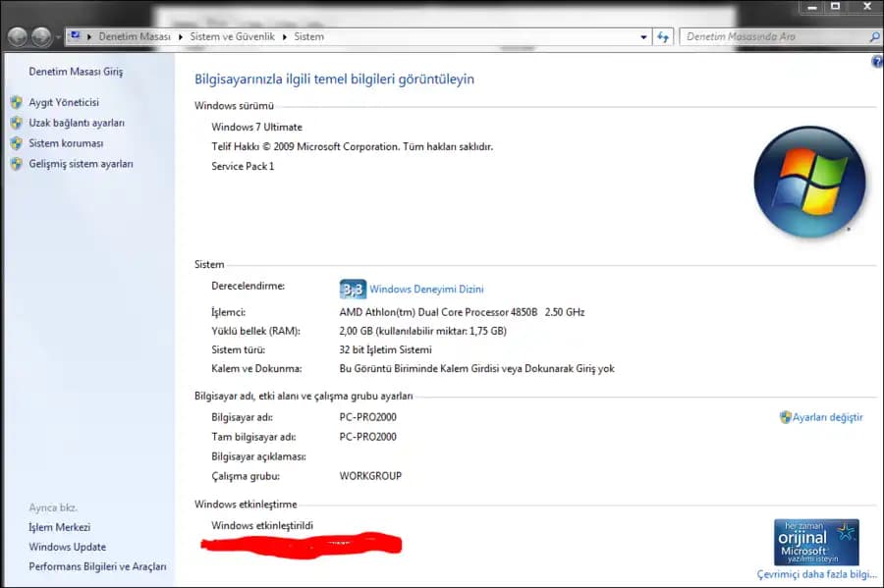The height and width of the screenshot is (588, 884).
Task: Click the shield icon beside Sistem koruması
Action: coord(16,143)
